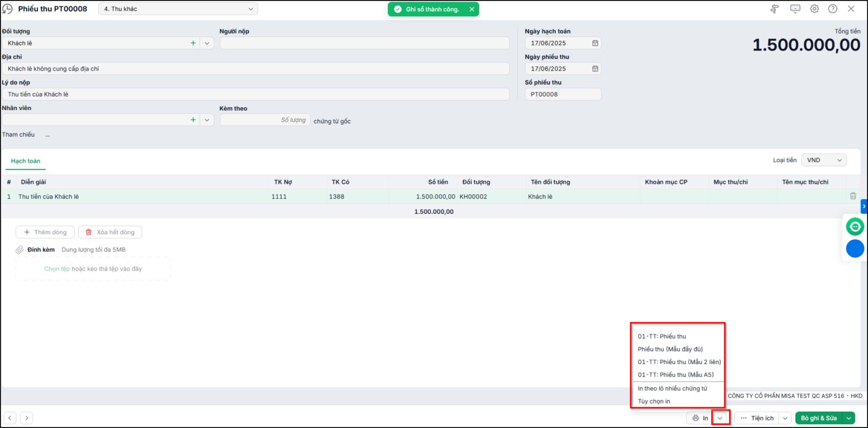This screenshot has width=868, height=428.
Task: Open the settings gear icon
Action: (814, 9)
